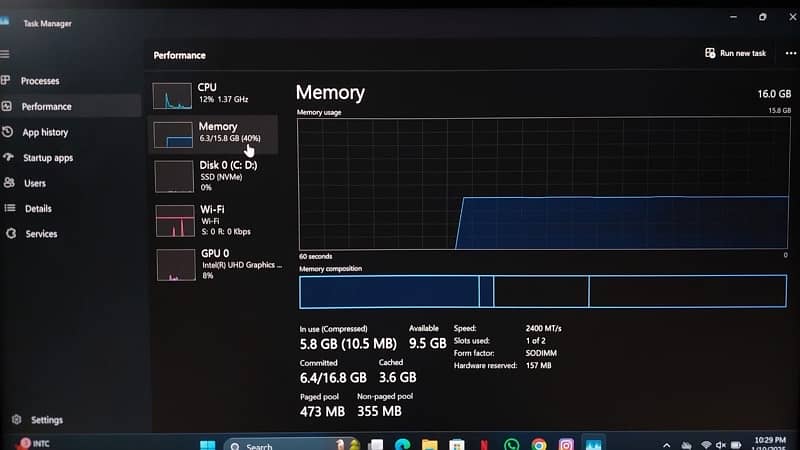Open the Users page
This screenshot has height=450, width=800.
(35, 184)
